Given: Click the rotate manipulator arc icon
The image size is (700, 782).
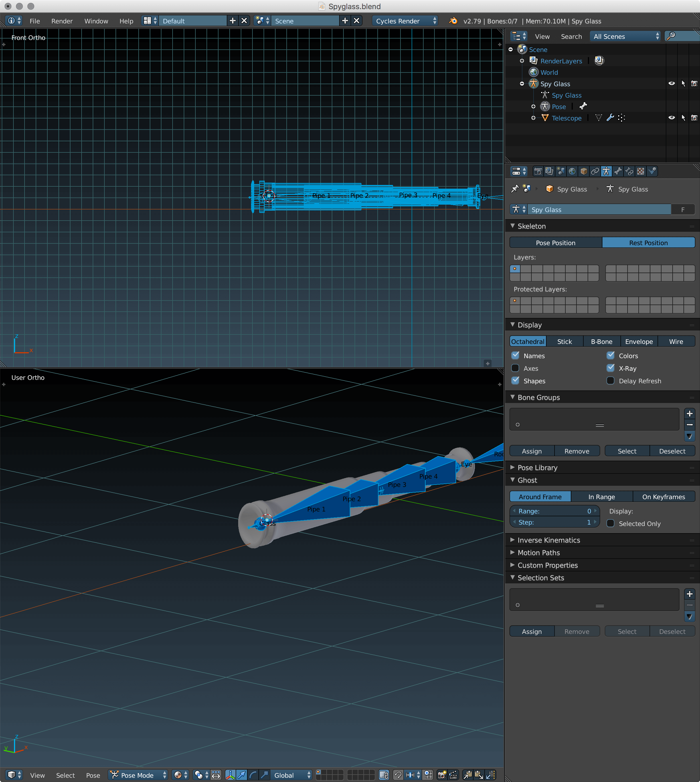Looking at the screenshot, I should tap(253, 775).
